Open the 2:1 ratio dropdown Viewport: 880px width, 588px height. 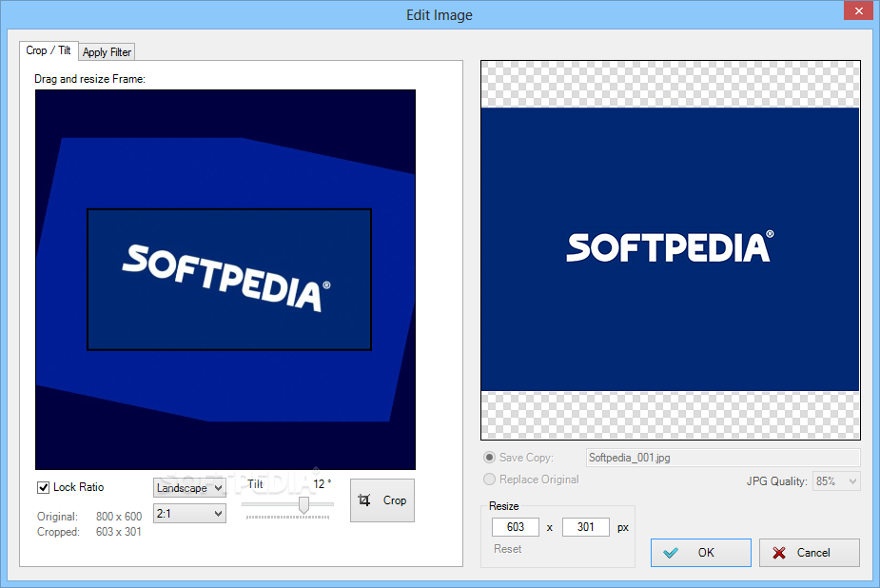pyautogui.click(x=189, y=514)
